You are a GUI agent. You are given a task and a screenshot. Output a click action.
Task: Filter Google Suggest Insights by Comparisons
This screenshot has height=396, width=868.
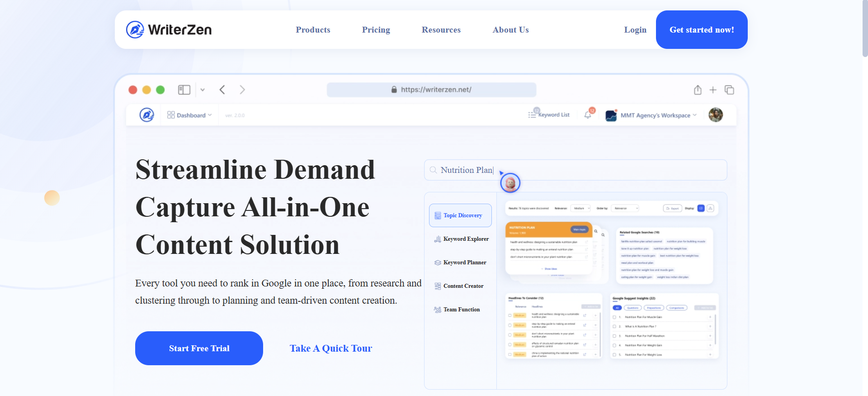click(677, 308)
